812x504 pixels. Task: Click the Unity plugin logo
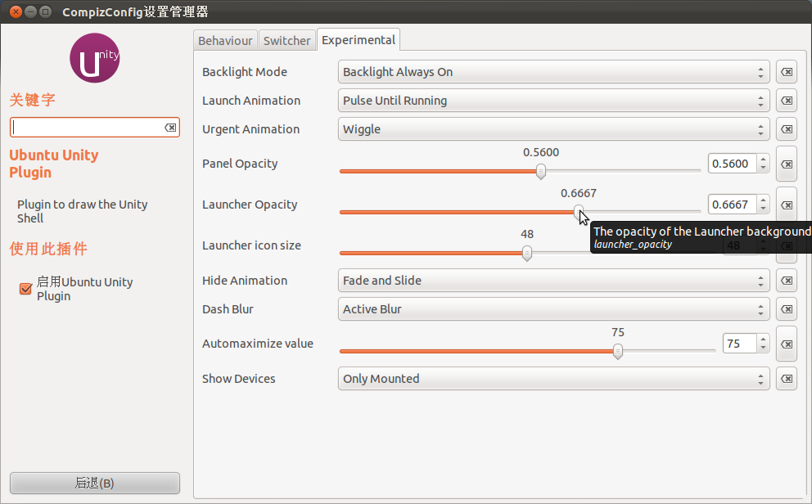95,58
